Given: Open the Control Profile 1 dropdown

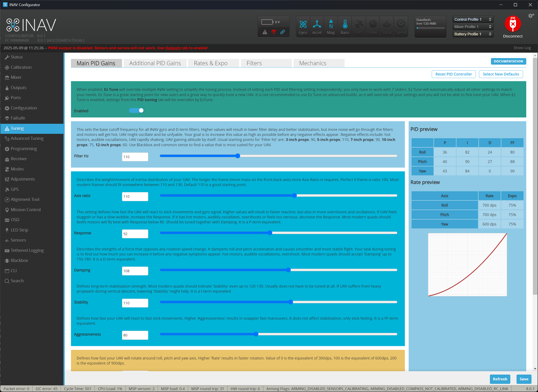Looking at the screenshot, I should click(x=473, y=20).
